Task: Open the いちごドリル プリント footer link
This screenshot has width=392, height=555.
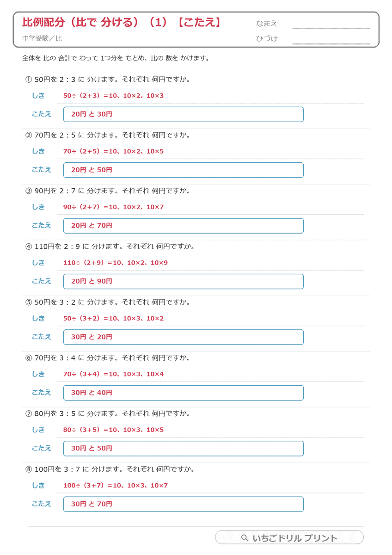Action: (x=289, y=537)
